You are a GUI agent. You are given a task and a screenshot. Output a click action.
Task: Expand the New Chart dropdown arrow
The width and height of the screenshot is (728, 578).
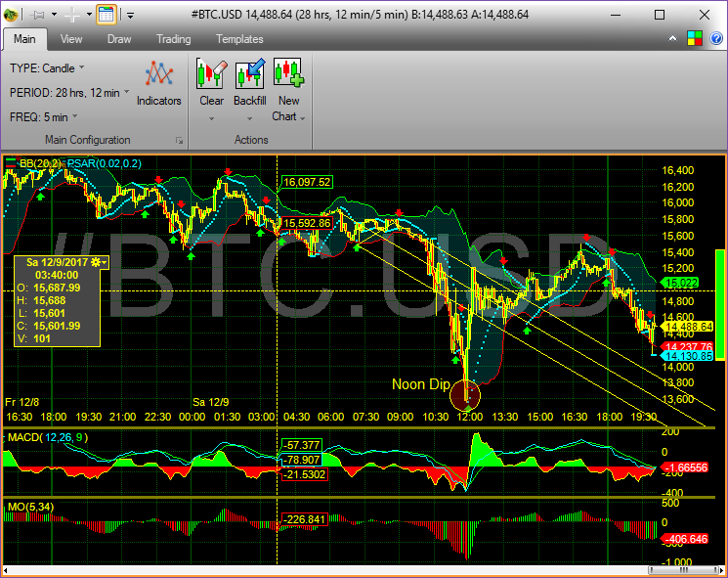[x=302, y=119]
